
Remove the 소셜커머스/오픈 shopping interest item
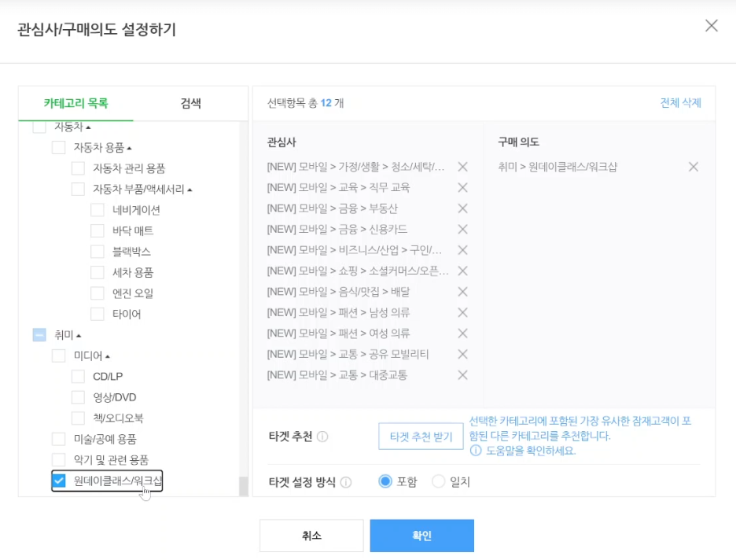pos(462,271)
